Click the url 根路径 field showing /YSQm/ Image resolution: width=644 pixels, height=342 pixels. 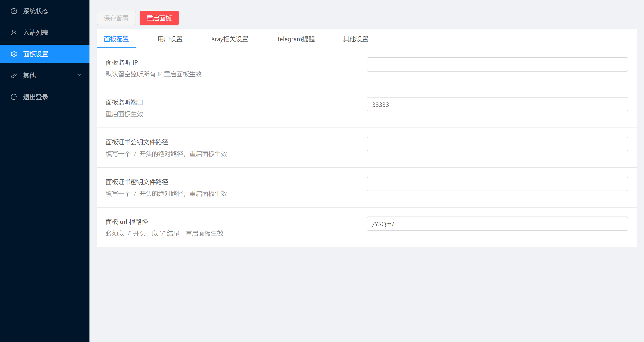[497, 224]
